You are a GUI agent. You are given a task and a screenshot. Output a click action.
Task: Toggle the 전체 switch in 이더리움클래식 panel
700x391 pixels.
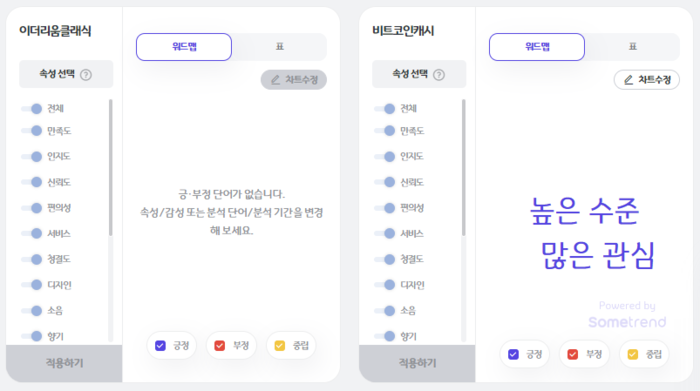coord(32,108)
